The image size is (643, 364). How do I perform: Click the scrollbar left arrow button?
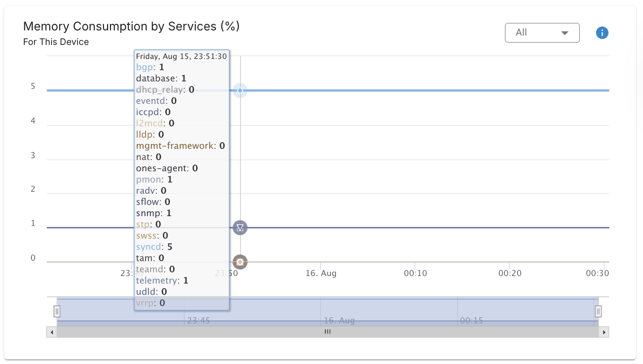[x=51, y=332]
